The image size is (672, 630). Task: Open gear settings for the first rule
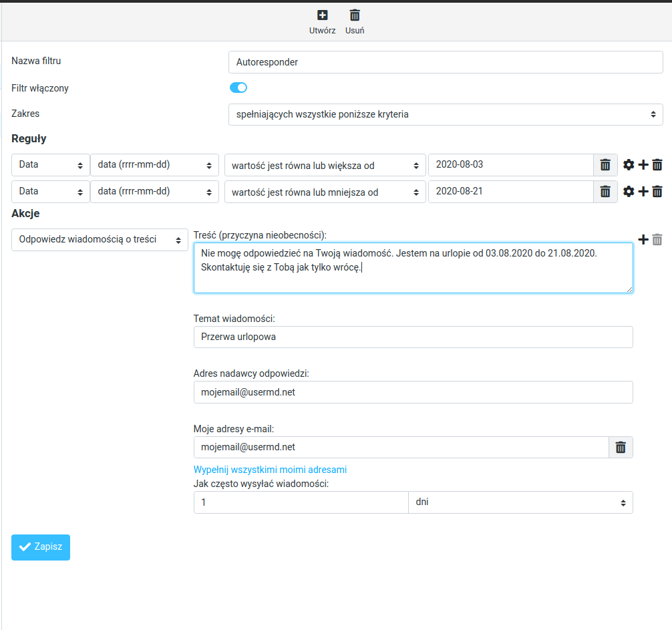(x=629, y=165)
